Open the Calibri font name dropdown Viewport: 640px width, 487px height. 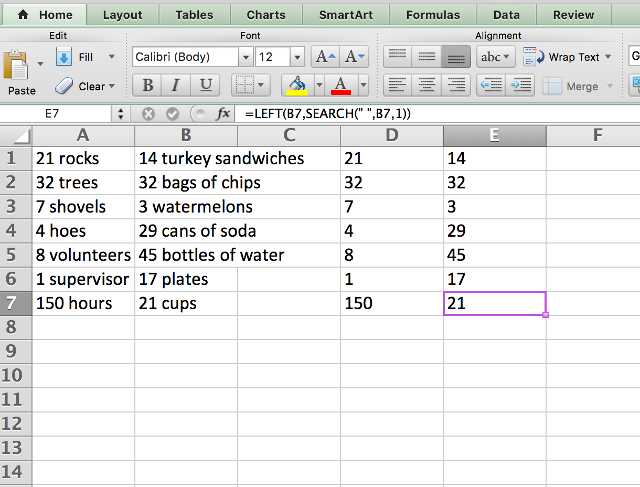pos(246,57)
